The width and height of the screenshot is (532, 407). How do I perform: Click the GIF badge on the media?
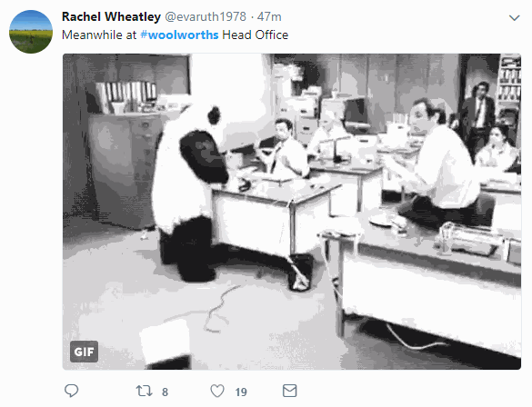point(84,352)
